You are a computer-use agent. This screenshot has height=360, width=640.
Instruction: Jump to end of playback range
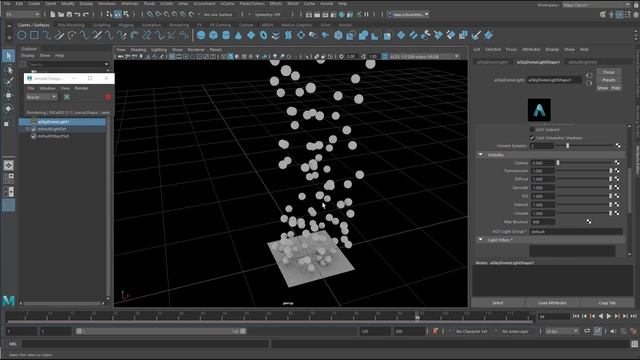634,316
